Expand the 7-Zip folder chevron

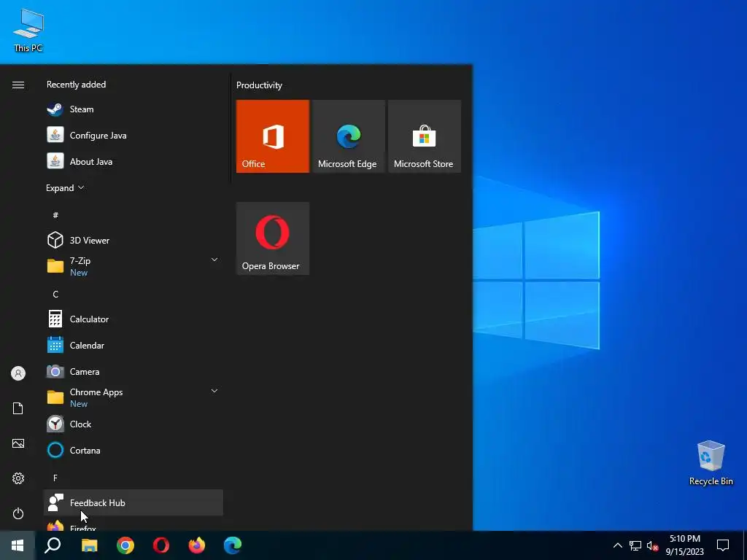click(214, 260)
